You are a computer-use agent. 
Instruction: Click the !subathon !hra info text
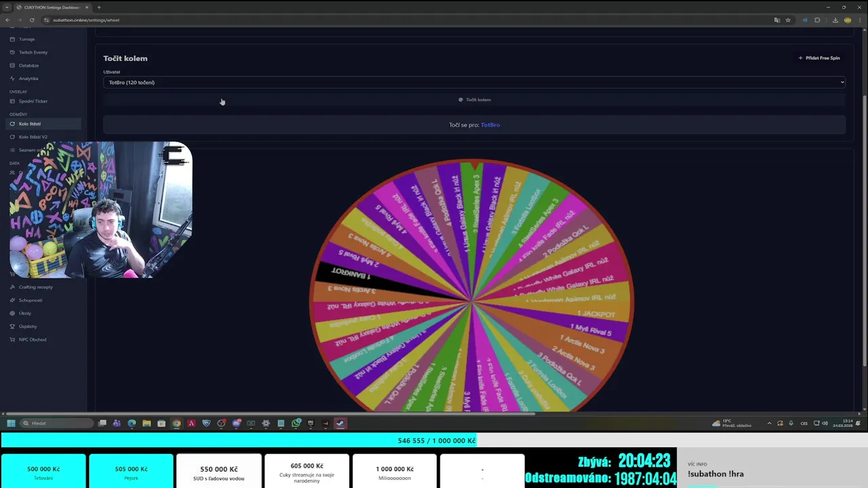click(715, 474)
